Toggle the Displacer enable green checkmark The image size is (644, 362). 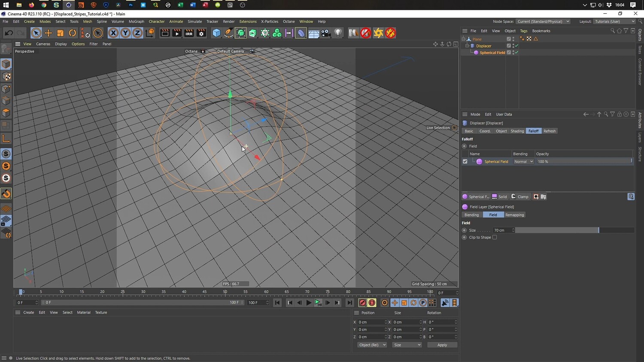click(516, 46)
